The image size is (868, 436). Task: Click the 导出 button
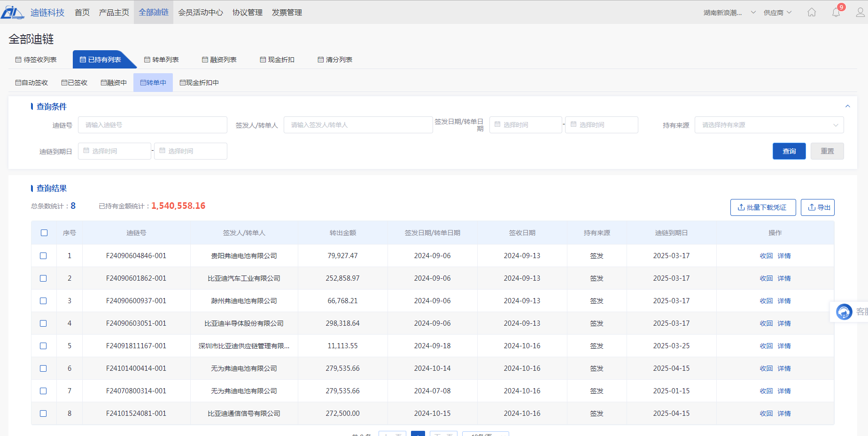(x=818, y=207)
